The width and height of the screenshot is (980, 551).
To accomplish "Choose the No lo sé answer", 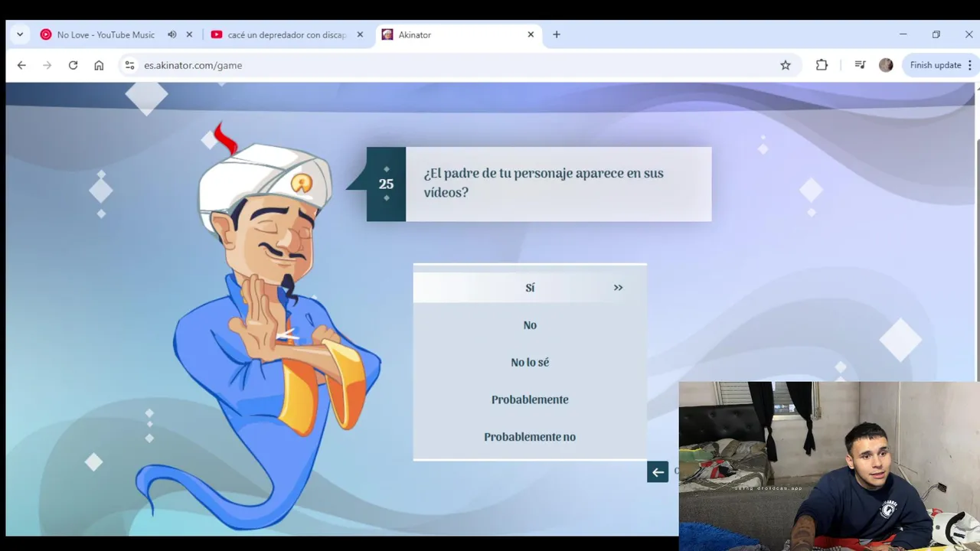I will coord(530,362).
